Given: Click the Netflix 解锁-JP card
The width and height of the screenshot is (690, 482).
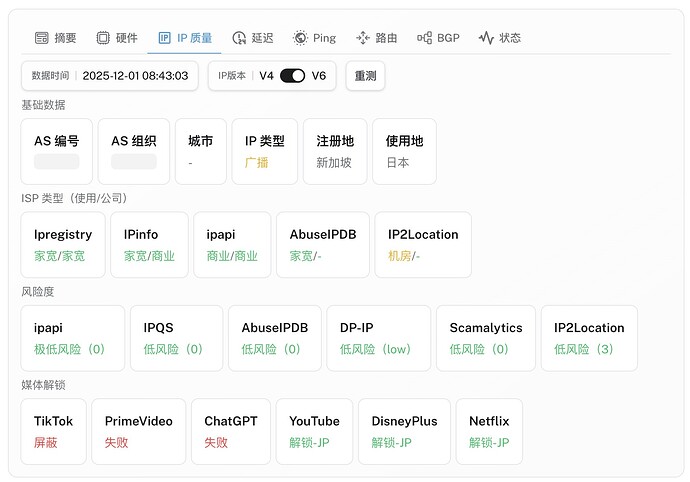Looking at the screenshot, I should tap(489, 431).
